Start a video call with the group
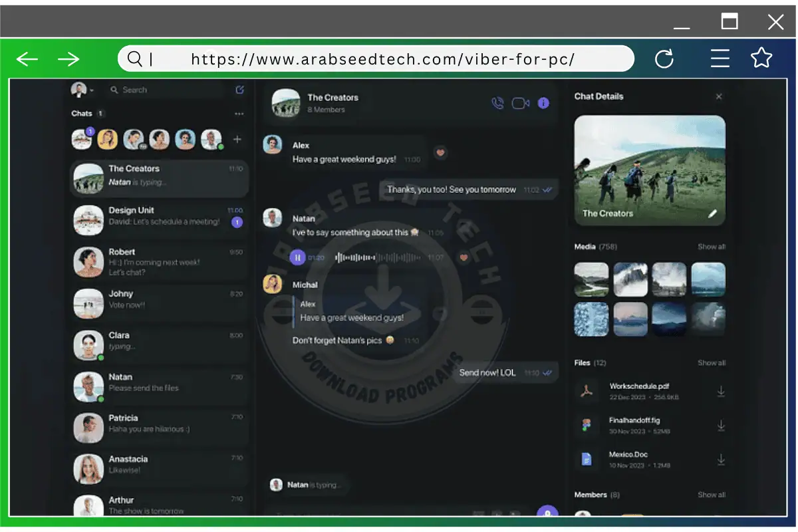 click(520, 103)
